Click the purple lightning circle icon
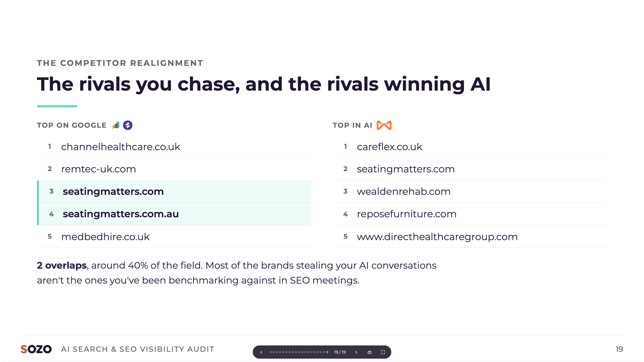This screenshot has width=644, height=362. pos(128,125)
